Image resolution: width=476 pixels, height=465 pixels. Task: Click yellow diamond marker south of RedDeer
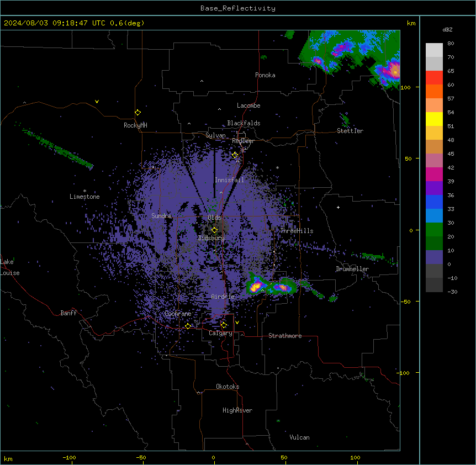(x=235, y=155)
